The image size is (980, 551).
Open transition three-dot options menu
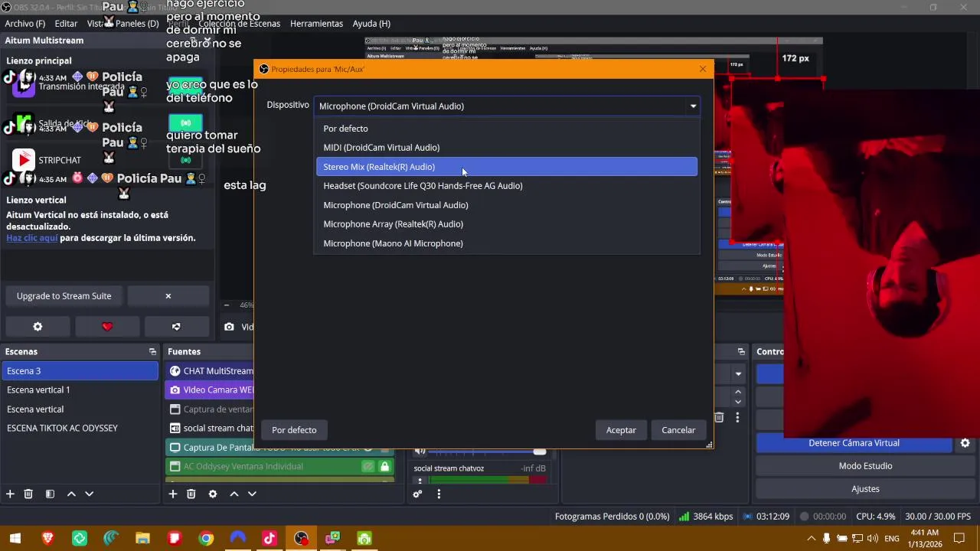(x=737, y=418)
